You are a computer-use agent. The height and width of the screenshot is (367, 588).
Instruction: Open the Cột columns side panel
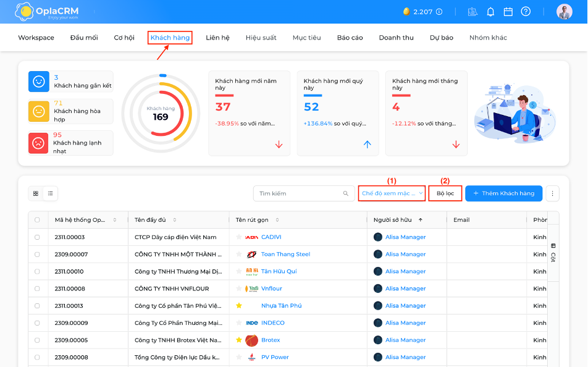(553, 253)
